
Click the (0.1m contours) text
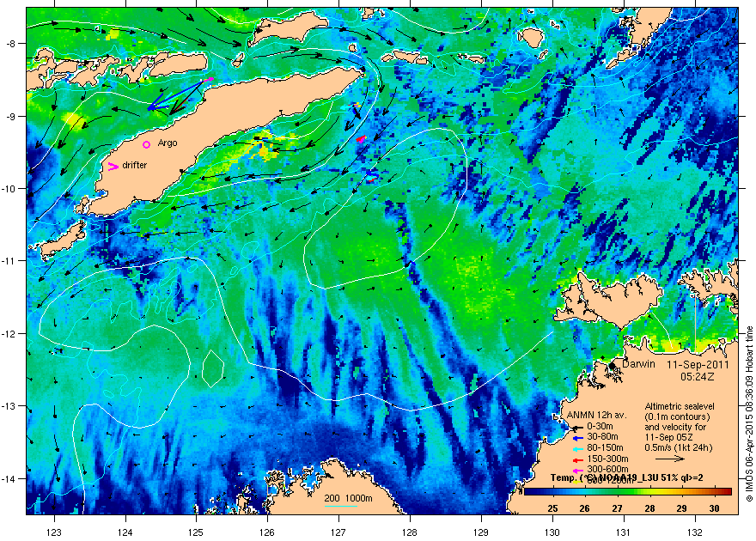coord(678,416)
